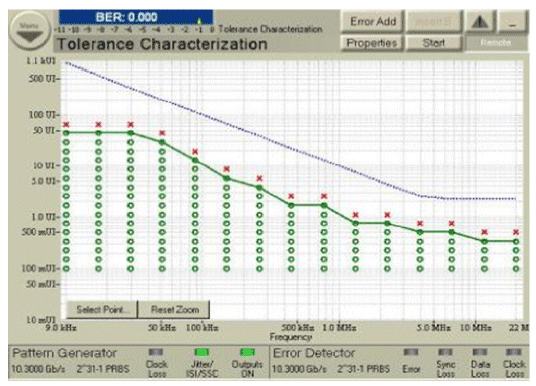Click Error Detector 2^31-1 PRBS pattern
The image size is (536, 386).
point(363,369)
